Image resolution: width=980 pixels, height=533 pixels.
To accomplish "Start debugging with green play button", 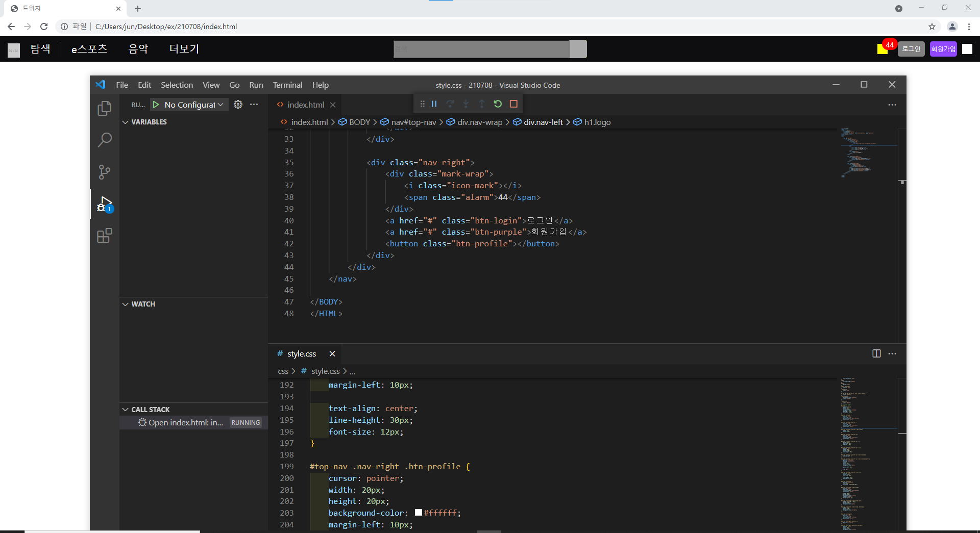I will 156,105.
